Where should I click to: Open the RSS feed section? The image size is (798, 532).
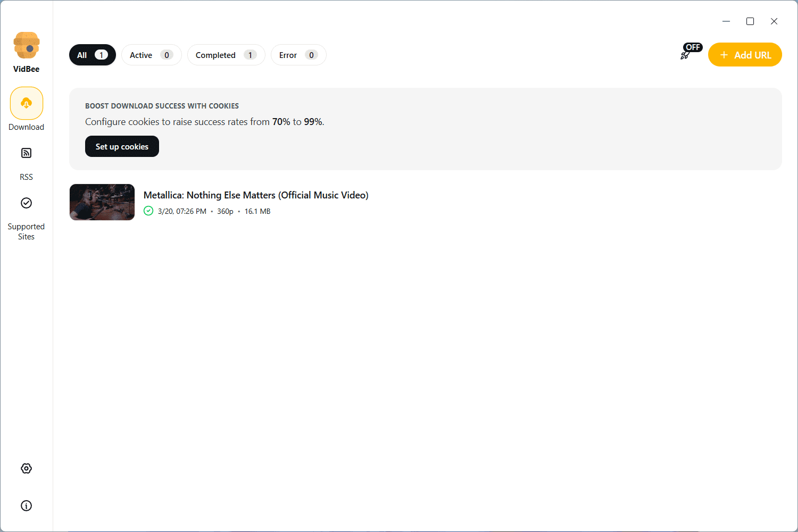[x=27, y=153]
